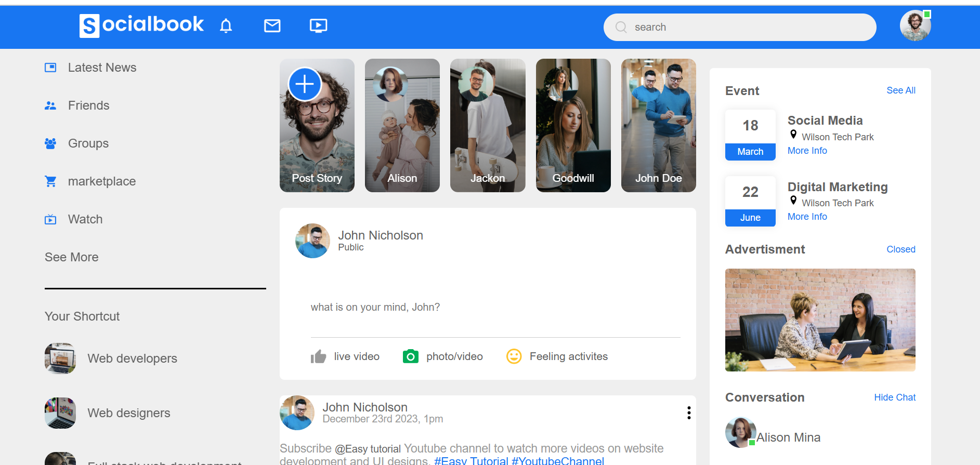Open the notifications bell icon
The width and height of the screenshot is (980, 465).
(226, 25)
